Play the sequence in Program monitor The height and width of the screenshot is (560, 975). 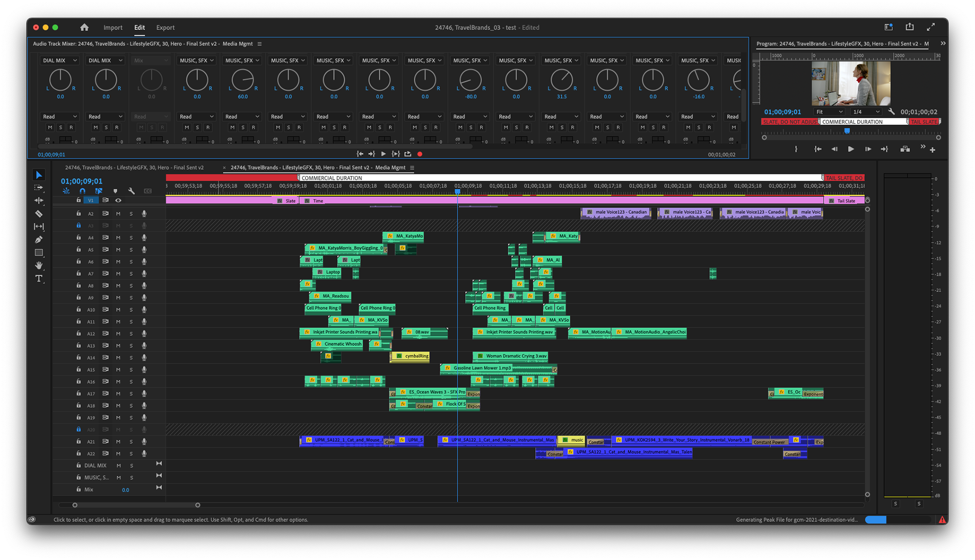[x=851, y=149]
